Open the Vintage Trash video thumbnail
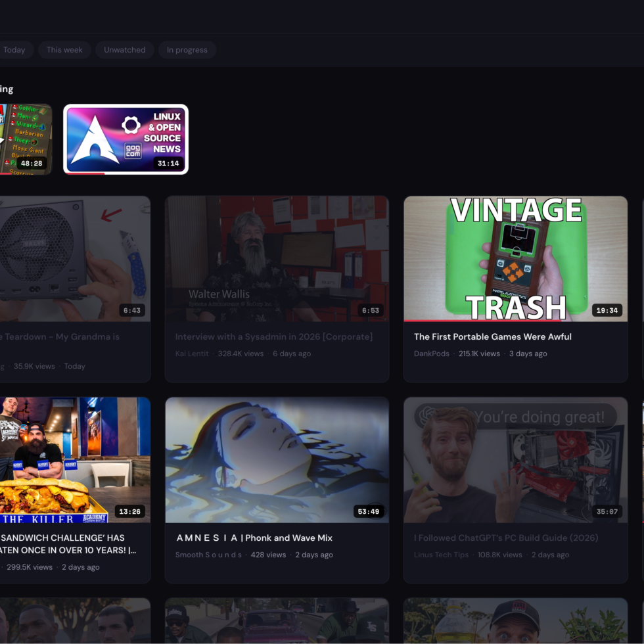This screenshot has width=644, height=644. [515, 259]
